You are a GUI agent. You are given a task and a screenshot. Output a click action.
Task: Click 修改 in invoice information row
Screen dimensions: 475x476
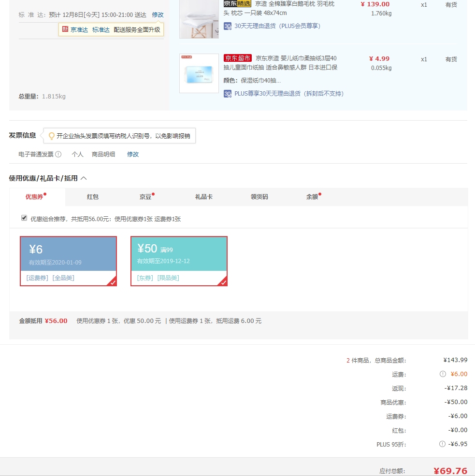[133, 154]
